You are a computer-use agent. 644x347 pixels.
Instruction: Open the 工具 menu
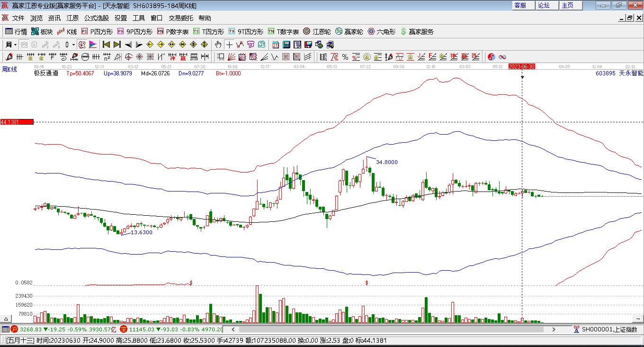[139, 18]
